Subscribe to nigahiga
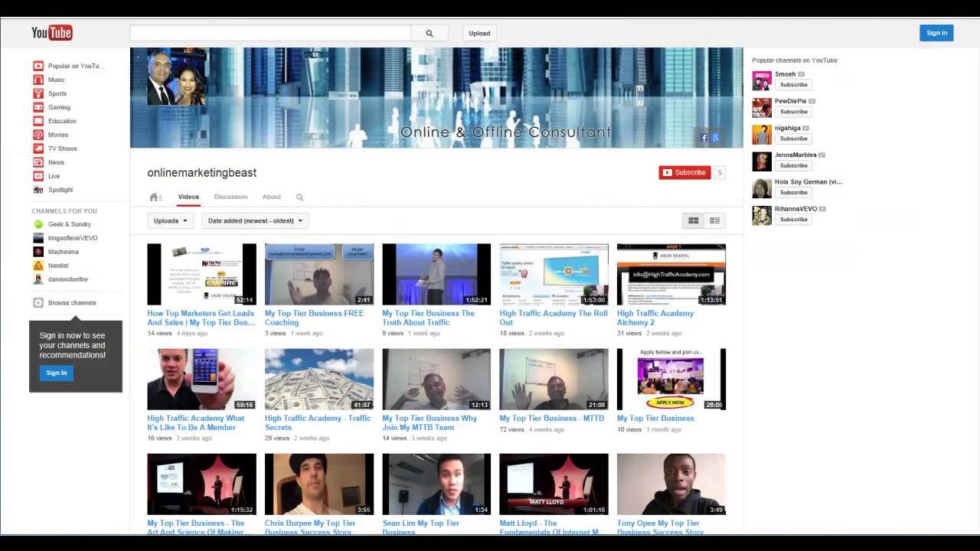 (794, 139)
